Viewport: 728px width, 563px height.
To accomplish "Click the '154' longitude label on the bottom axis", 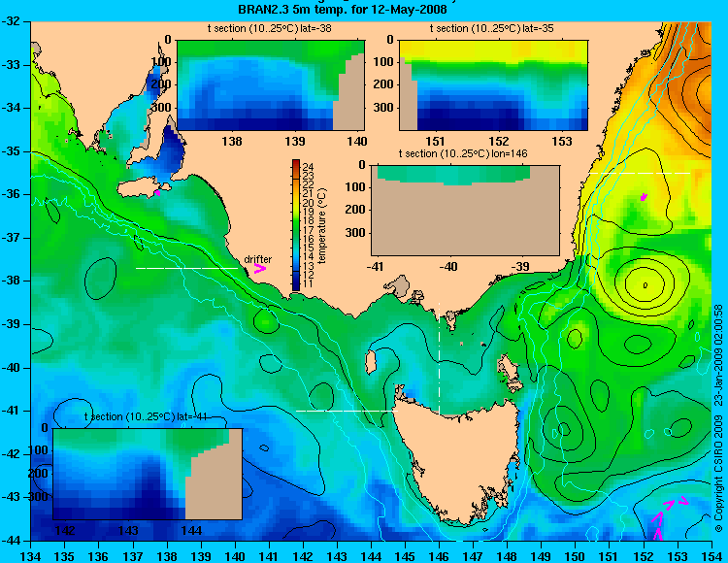I will click(711, 556).
